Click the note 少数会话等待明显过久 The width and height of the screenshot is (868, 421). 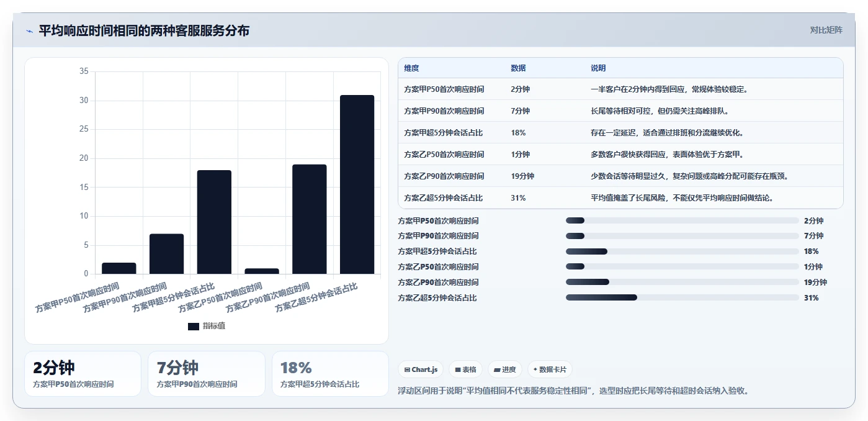(x=689, y=176)
